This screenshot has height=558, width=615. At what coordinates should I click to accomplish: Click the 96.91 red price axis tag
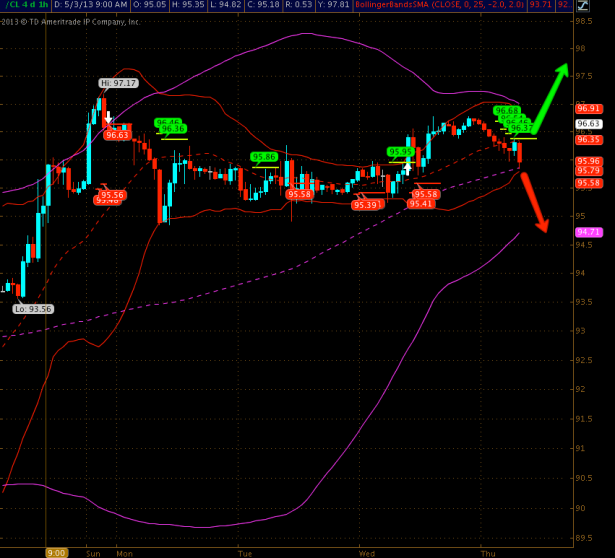pyautogui.click(x=589, y=108)
